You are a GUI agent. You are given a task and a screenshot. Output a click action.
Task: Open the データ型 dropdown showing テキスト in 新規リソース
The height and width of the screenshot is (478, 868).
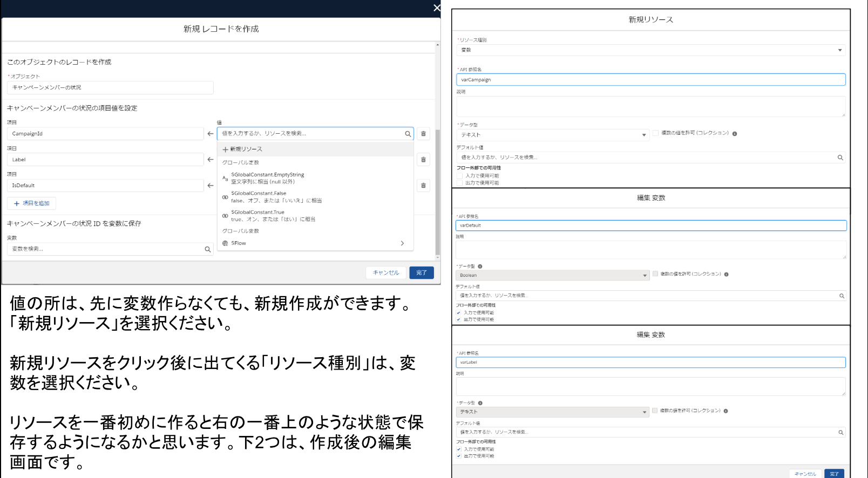pyautogui.click(x=552, y=135)
